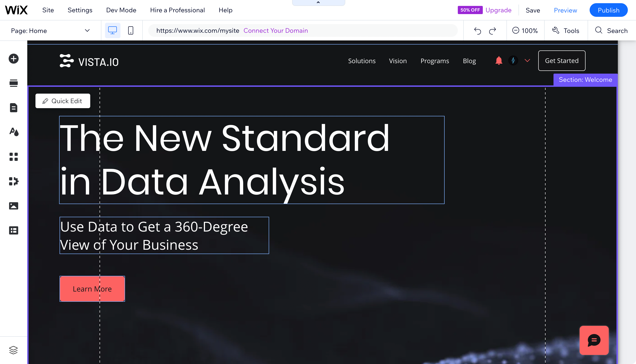Click the mobile view toggle icon
Viewport: 636px width, 364px height.
pyautogui.click(x=131, y=30)
